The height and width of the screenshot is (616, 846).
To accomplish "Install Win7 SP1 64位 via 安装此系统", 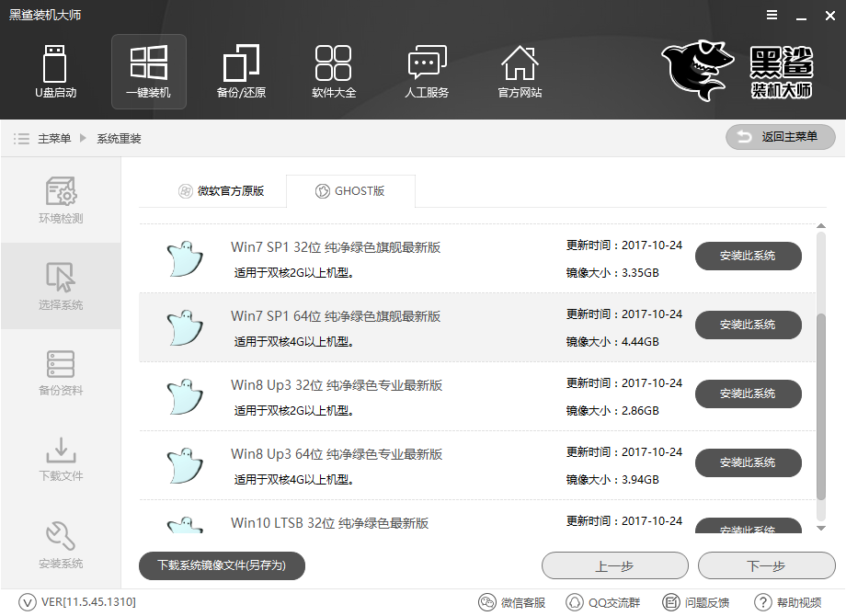I will pos(748,325).
